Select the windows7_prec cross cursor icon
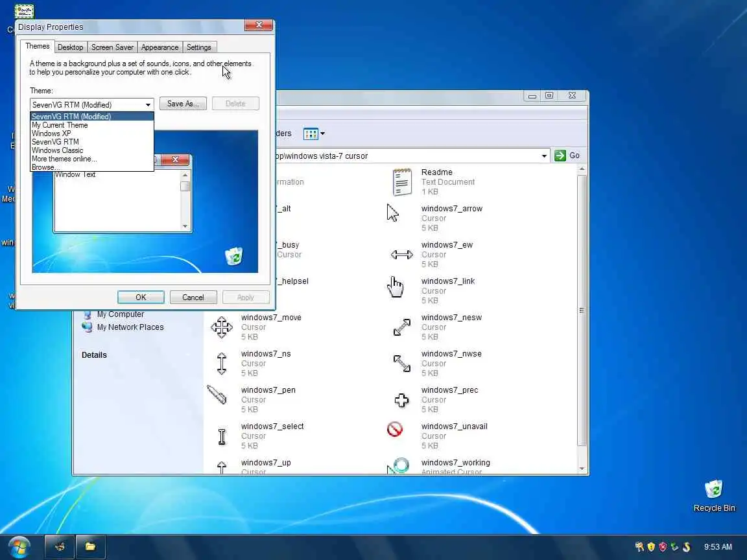Viewport: 747px width, 560px height. [401, 400]
